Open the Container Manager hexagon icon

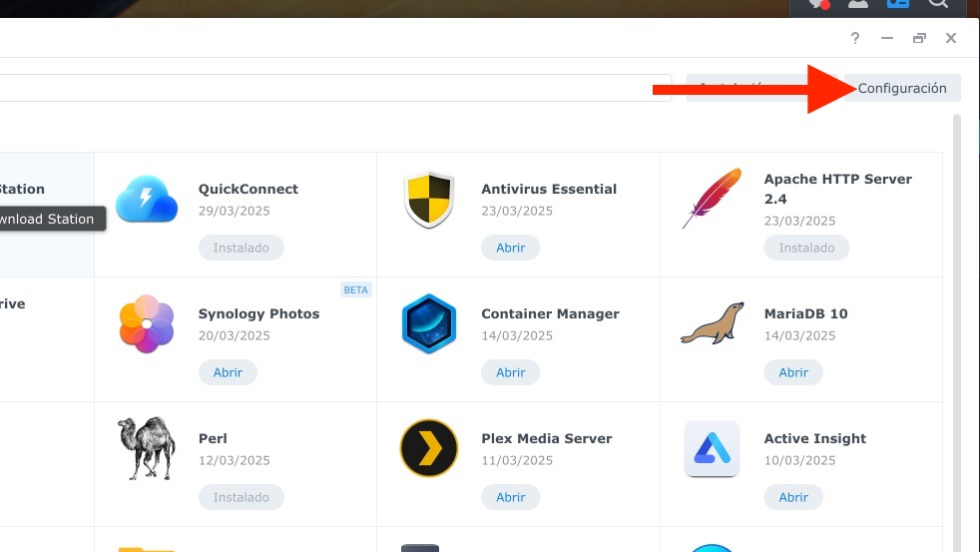(x=429, y=323)
